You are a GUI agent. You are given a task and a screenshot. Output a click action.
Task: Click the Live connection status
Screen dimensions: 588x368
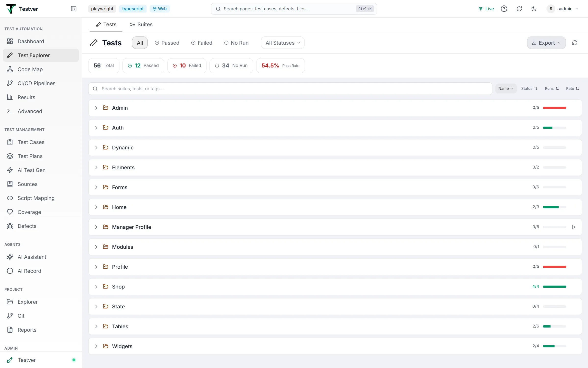click(x=486, y=9)
